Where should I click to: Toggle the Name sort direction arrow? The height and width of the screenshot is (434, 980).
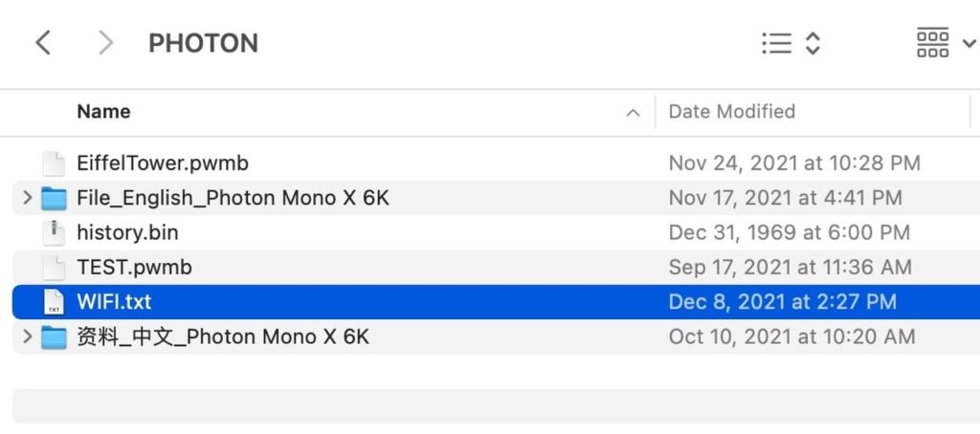point(633,113)
